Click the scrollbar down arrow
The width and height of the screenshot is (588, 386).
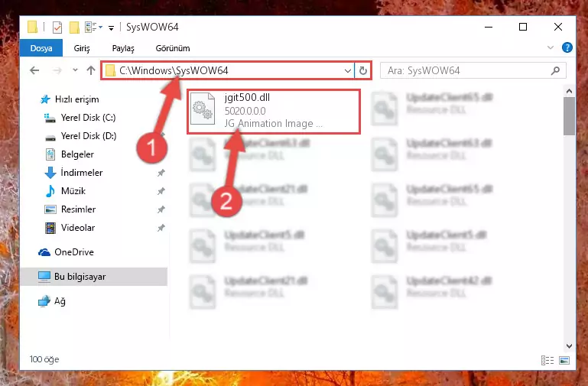point(569,346)
